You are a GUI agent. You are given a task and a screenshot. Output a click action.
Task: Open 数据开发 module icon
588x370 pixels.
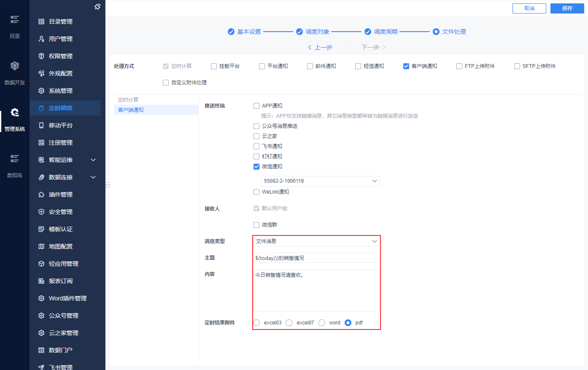click(x=15, y=66)
